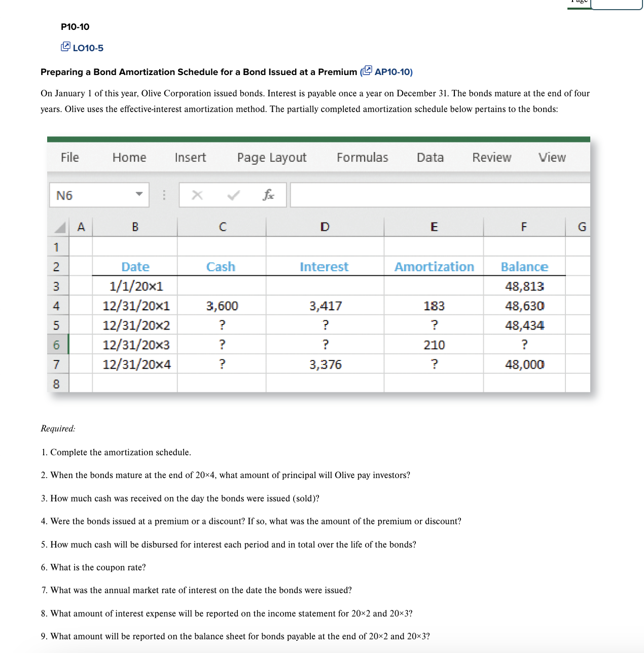Viewport: 644px width, 653px height.
Task: Select row 1 header
Action: (58, 247)
